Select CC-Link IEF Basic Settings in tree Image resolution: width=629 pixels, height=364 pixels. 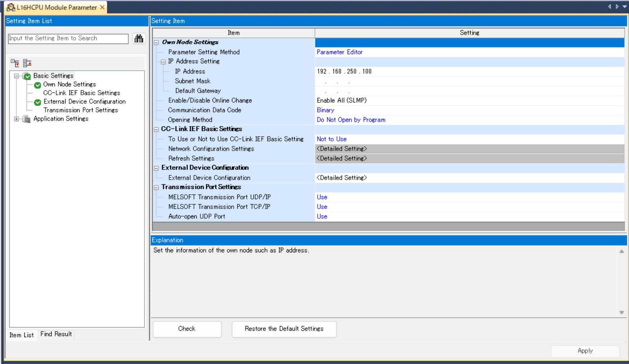click(82, 93)
